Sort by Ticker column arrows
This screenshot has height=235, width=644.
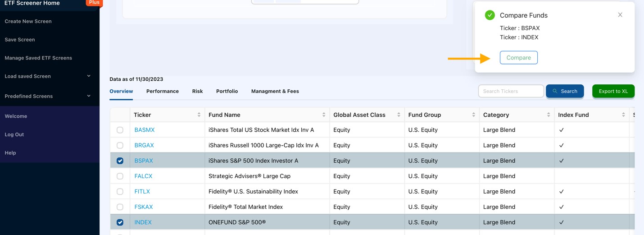tap(199, 115)
